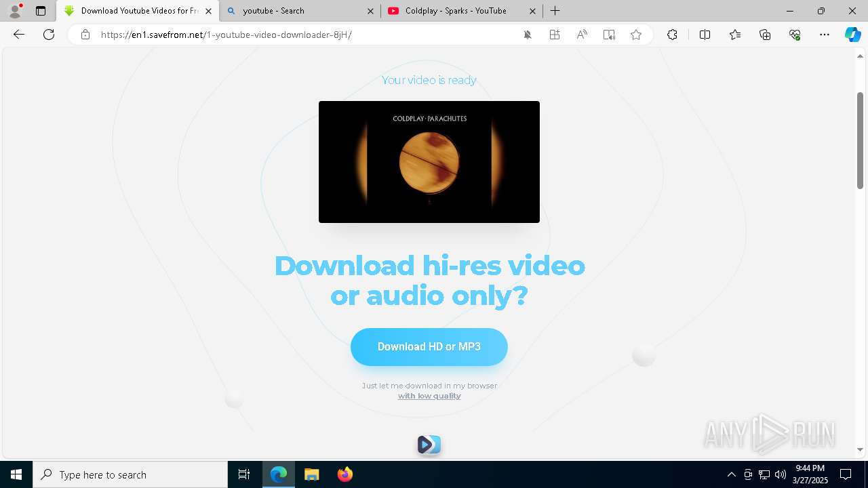Open the Favorites list
Image resolution: width=868 pixels, height=488 pixels.
coord(735,35)
